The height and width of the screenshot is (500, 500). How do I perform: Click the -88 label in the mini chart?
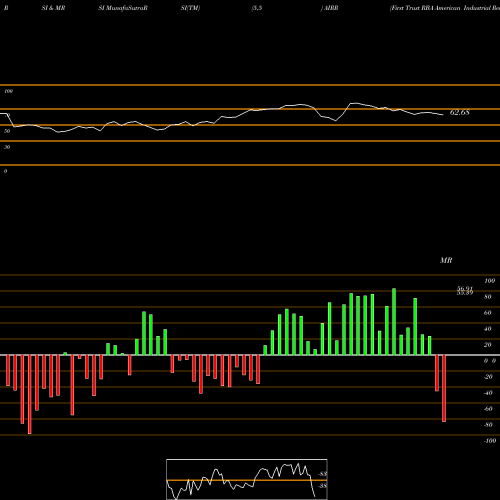point(323,474)
